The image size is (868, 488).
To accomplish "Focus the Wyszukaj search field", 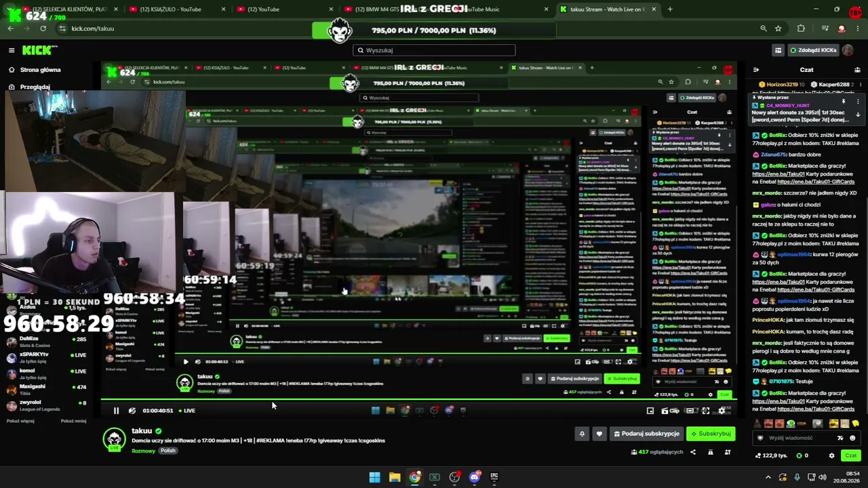I will pos(434,50).
